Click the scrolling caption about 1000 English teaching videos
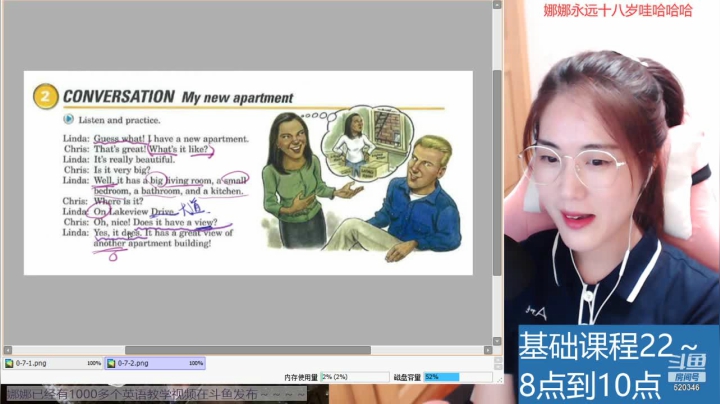Image resolution: width=720 pixels, height=404 pixels. coord(156,394)
